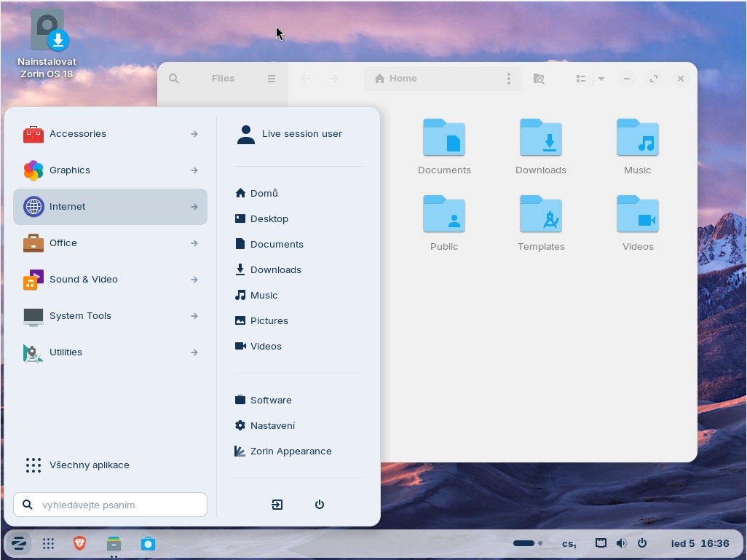
Task: Click the Zorin start menu button
Action: click(x=19, y=543)
